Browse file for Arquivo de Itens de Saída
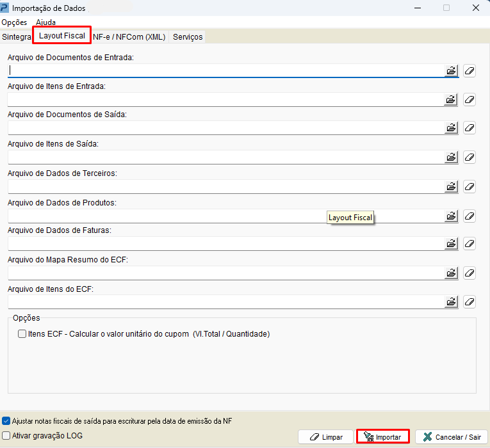The image size is (490, 448). [452, 157]
